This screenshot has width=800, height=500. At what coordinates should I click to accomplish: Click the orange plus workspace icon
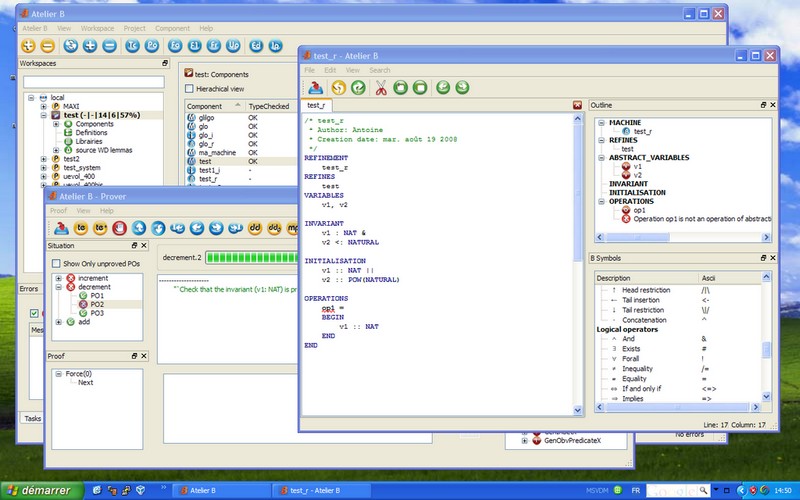[x=28, y=46]
